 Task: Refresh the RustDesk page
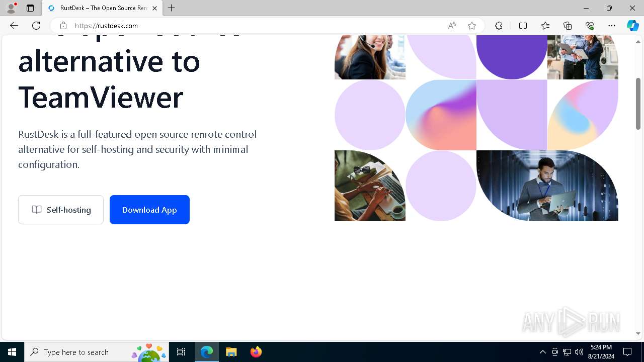[x=36, y=26]
